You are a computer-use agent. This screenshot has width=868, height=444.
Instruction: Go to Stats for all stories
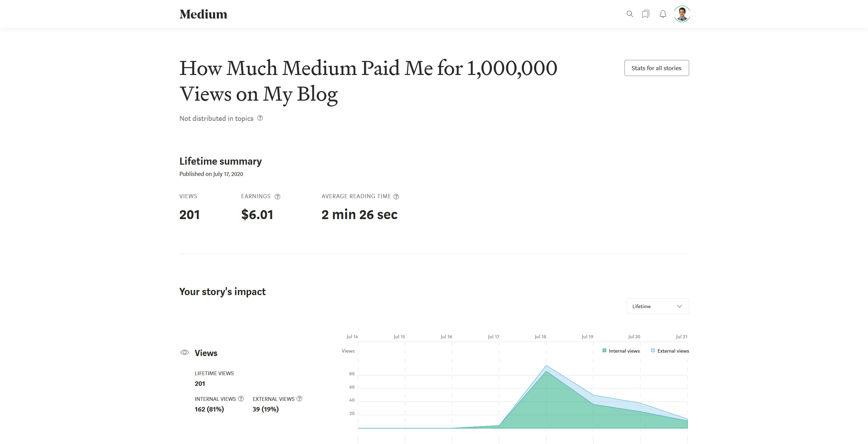[656, 68]
